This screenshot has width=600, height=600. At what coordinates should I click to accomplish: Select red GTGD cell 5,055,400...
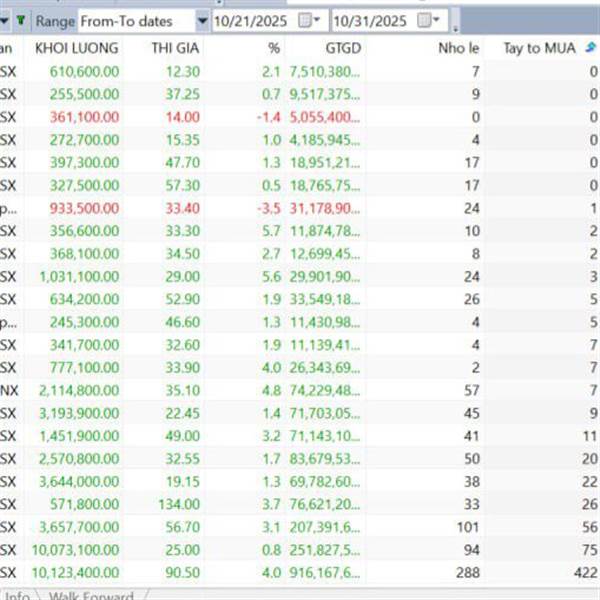[x=324, y=117]
